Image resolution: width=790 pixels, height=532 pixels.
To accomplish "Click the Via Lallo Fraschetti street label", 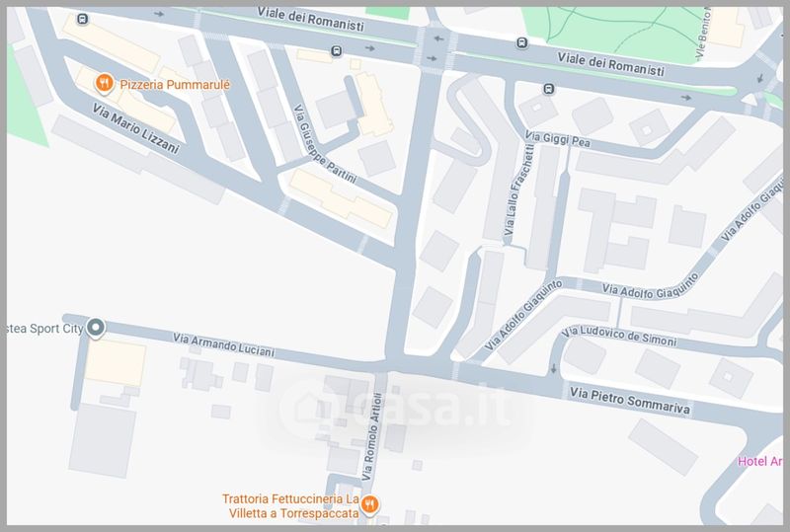I will point(519,190).
